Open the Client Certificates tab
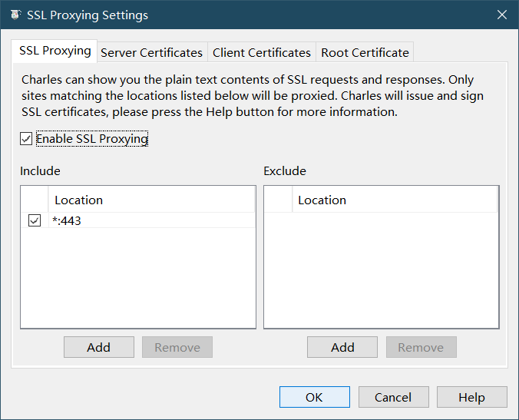519x420 pixels. tap(262, 52)
